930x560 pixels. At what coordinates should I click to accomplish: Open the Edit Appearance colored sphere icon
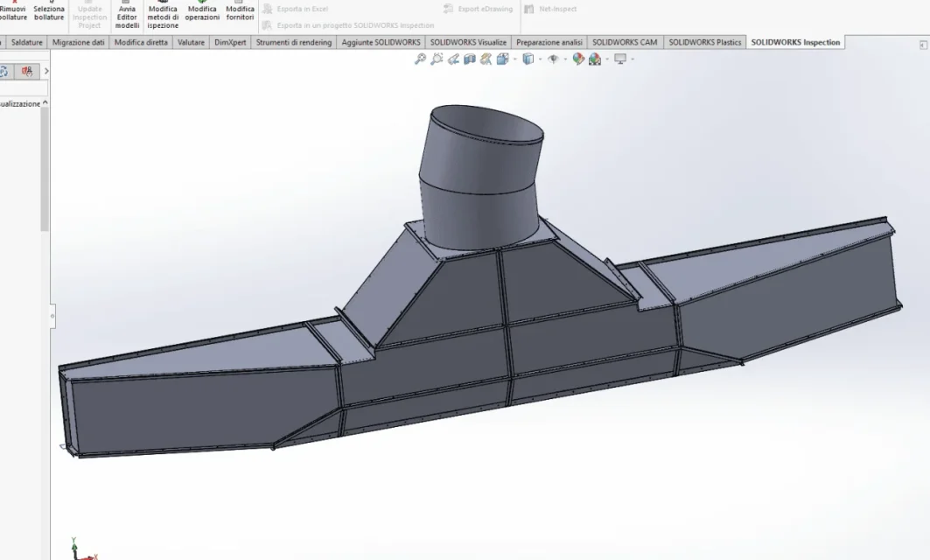(x=578, y=59)
